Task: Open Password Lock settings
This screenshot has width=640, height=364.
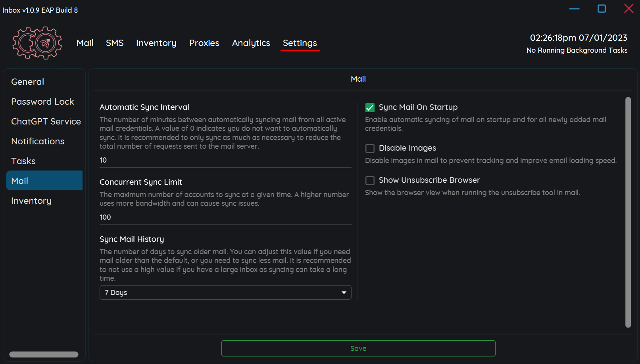Action: (42, 102)
